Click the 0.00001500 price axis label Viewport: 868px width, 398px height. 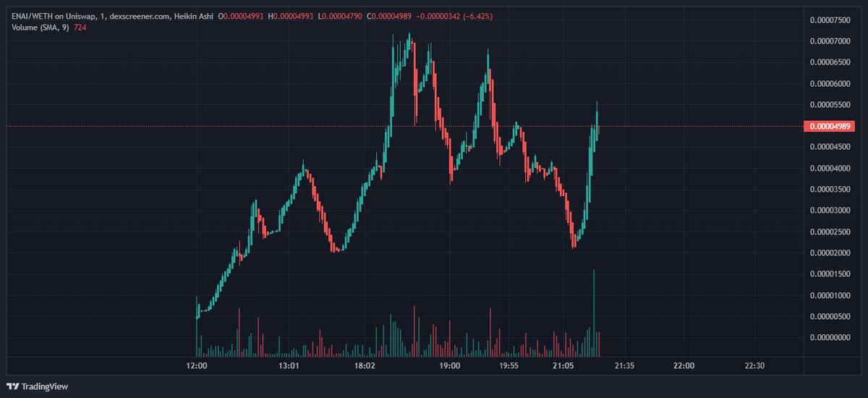pyautogui.click(x=830, y=274)
